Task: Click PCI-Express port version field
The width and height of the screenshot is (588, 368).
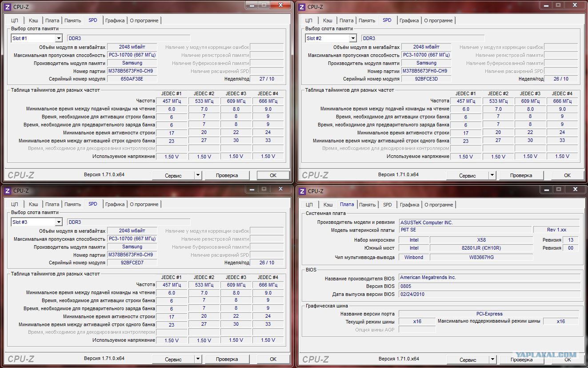Action: coord(489,314)
